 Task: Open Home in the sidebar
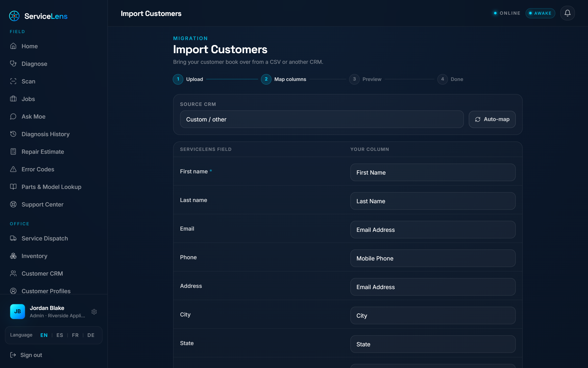pos(54,46)
